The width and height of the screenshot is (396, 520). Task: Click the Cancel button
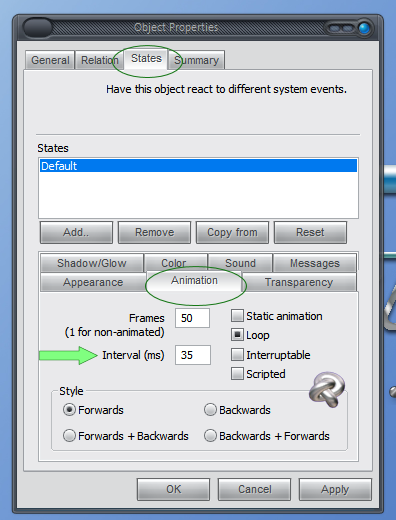tap(254, 489)
